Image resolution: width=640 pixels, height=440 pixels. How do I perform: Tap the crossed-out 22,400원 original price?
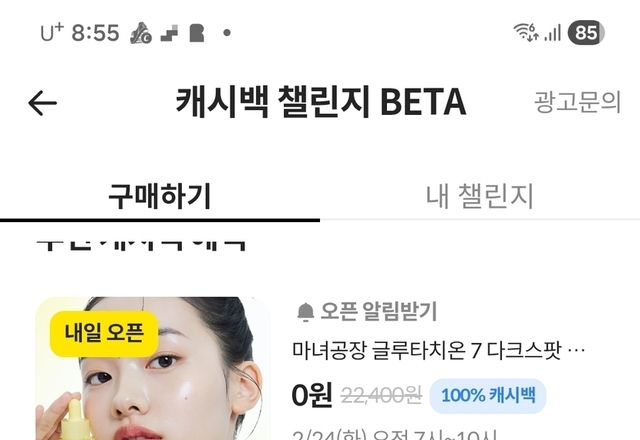381,396
